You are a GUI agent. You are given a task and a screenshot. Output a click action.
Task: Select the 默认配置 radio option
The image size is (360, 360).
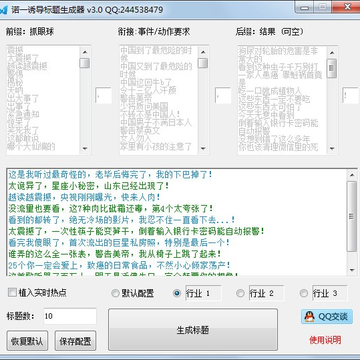click(115, 293)
